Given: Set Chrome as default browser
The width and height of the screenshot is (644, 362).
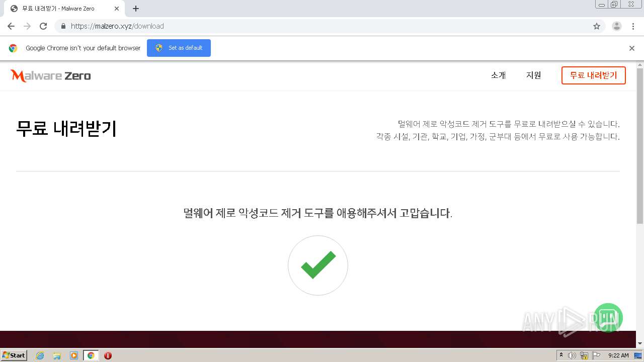Looking at the screenshot, I should [179, 48].
